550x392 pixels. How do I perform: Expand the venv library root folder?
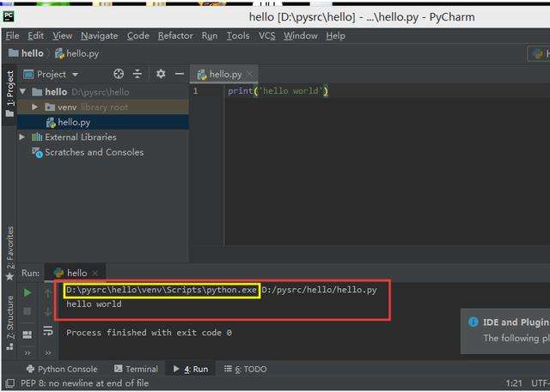tap(34, 107)
